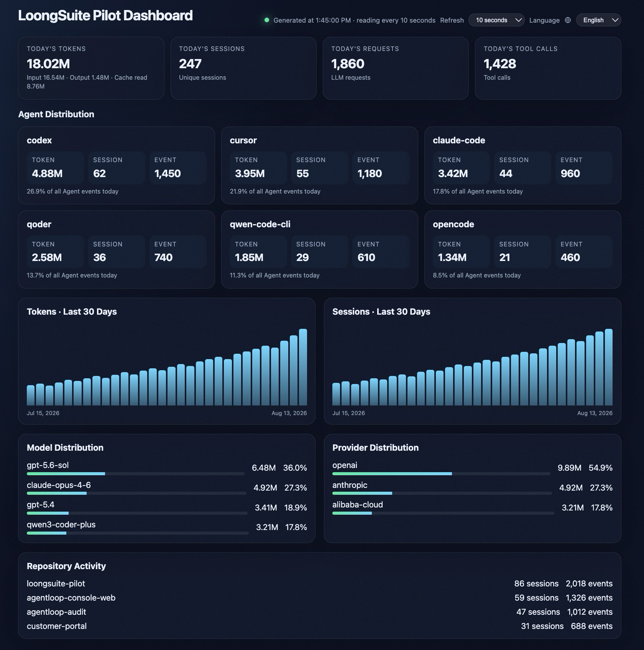Click the gpt-5.4 model label

coord(40,504)
